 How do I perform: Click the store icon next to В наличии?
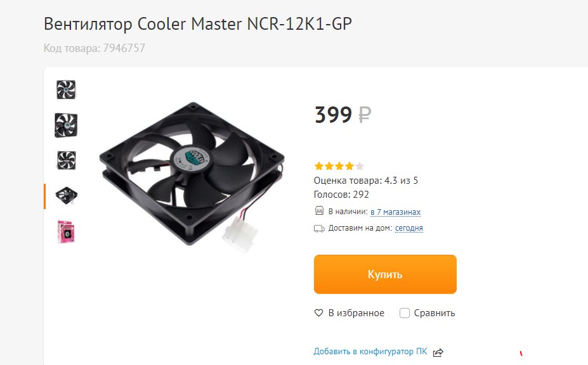(x=319, y=210)
